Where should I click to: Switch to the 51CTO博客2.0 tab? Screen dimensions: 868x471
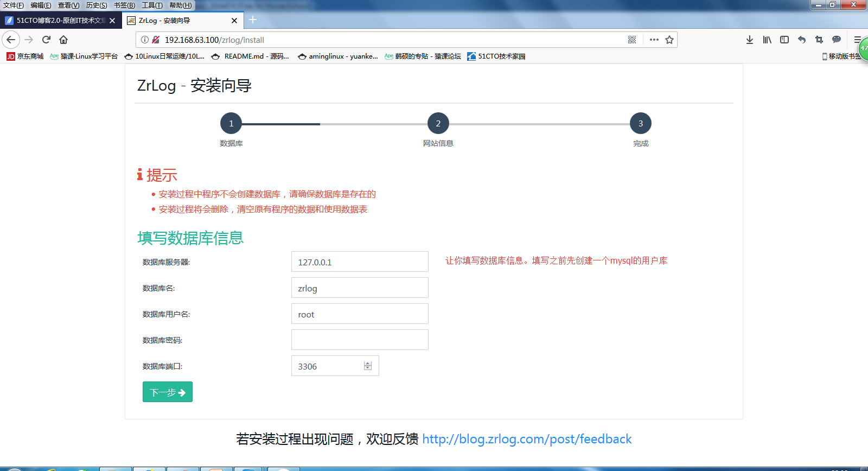tap(61, 21)
